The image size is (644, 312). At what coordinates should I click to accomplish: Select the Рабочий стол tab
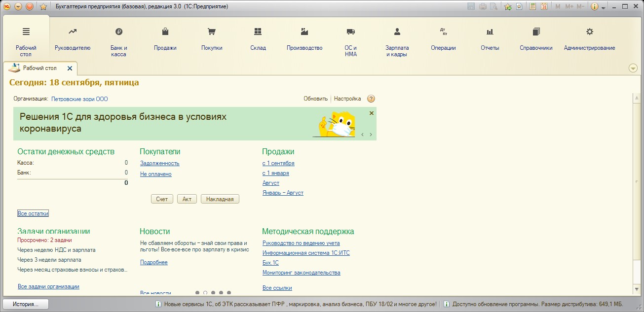[40, 68]
